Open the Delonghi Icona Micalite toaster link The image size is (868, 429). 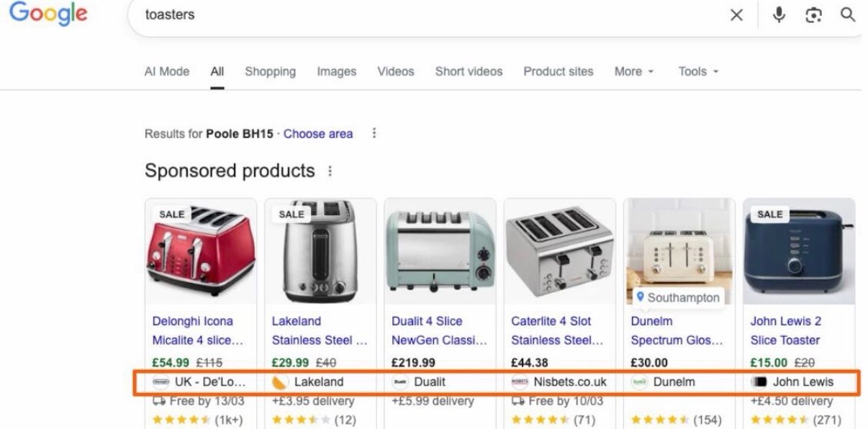pos(197,330)
